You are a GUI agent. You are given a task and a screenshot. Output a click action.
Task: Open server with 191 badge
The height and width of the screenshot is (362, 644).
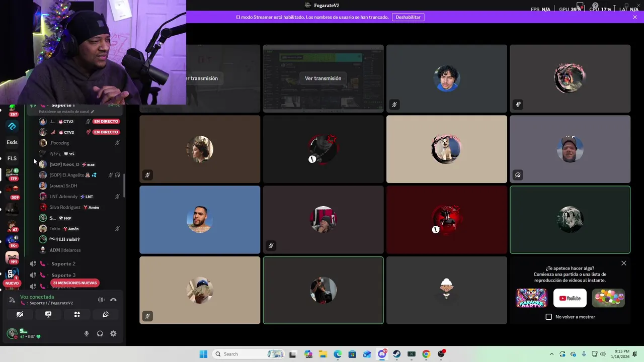click(12, 258)
